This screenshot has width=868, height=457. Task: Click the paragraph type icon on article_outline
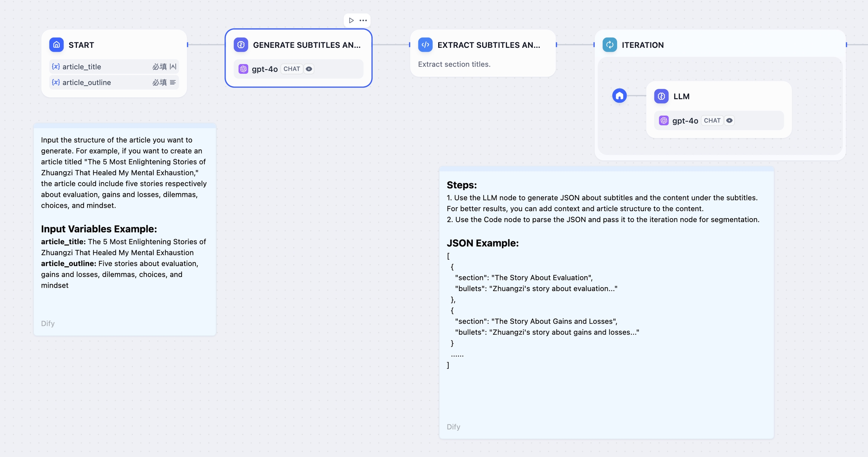(x=173, y=82)
